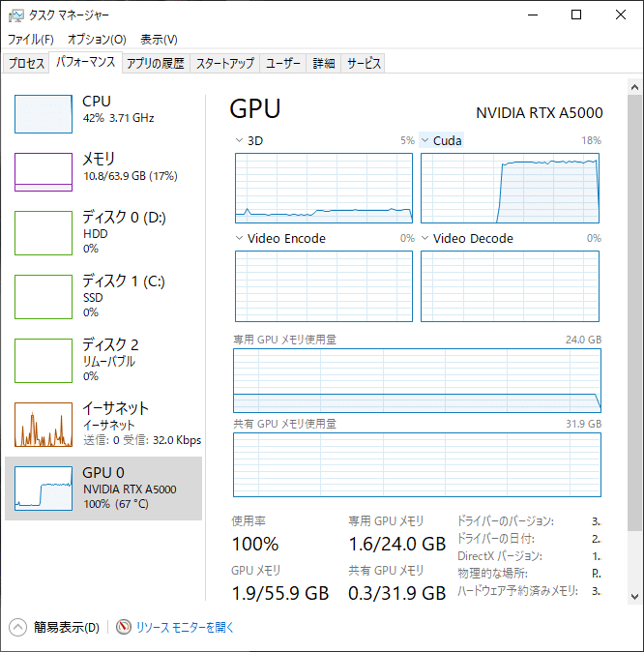This screenshot has height=652, width=644.
Task: Select the ディスク 1 (C:) thumbnail graph
Action: (44, 296)
